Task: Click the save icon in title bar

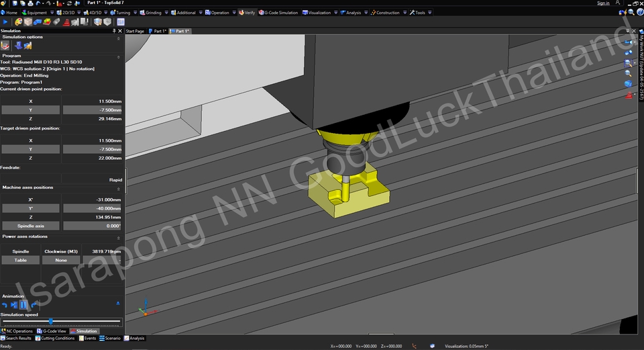Action: coord(15,3)
